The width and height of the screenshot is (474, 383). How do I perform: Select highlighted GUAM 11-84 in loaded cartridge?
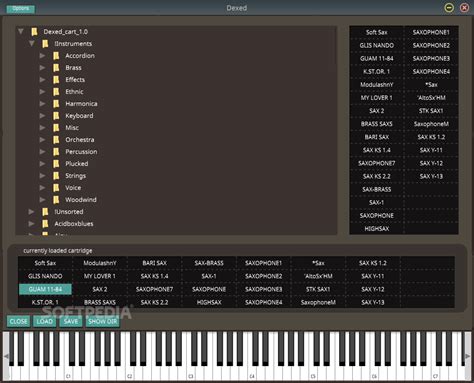point(45,289)
